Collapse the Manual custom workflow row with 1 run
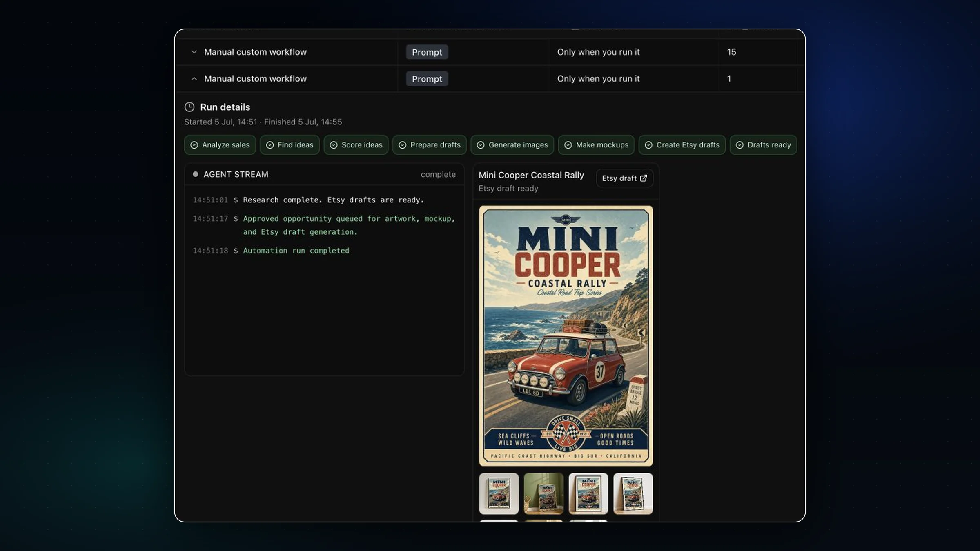The height and width of the screenshot is (551, 980). click(x=194, y=79)
